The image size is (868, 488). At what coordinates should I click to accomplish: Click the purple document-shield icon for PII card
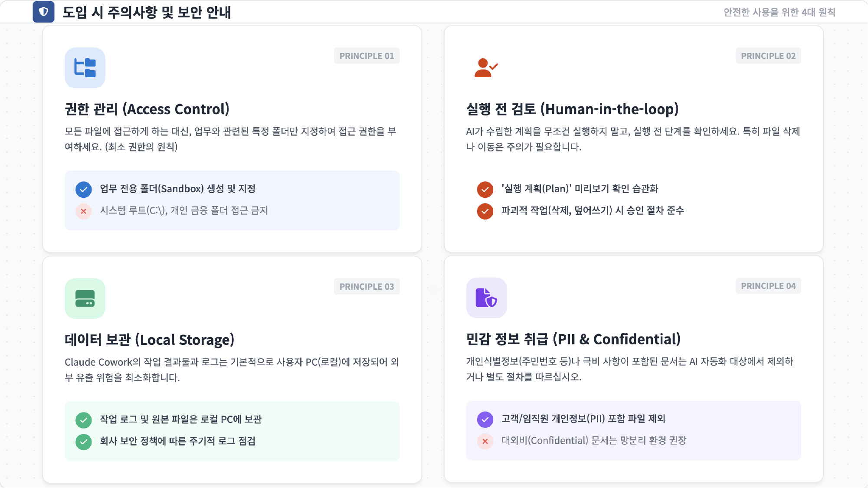pyautogui.click(x=486, y=298)
